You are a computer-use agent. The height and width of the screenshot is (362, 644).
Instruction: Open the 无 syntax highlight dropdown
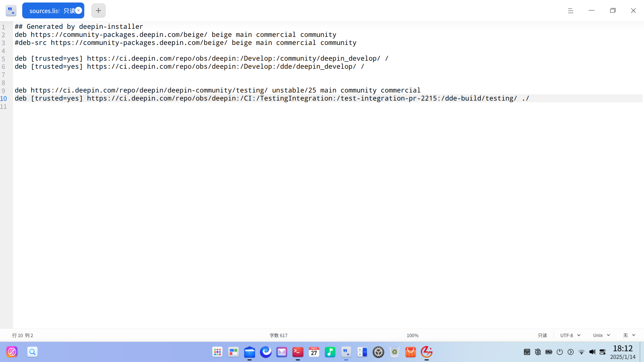[x=629, y=335]
